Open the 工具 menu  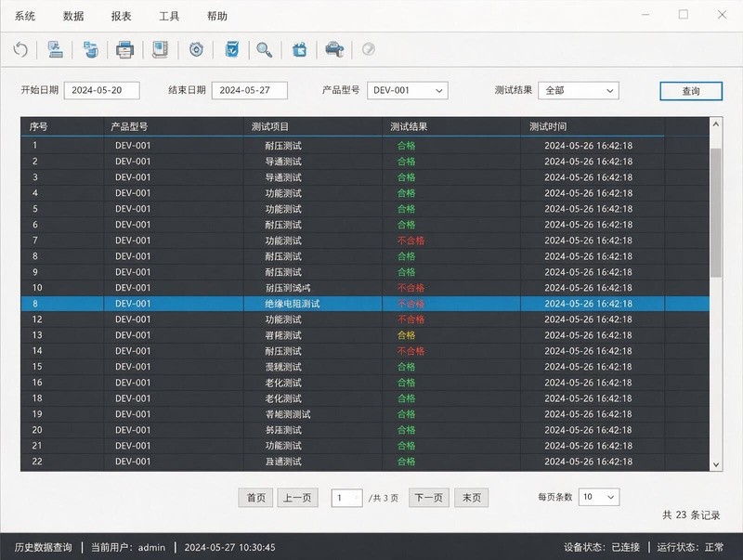coord(169,16)
